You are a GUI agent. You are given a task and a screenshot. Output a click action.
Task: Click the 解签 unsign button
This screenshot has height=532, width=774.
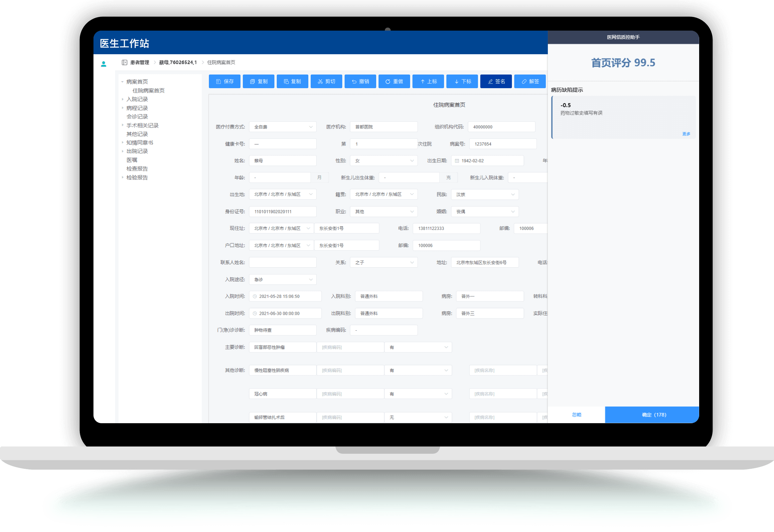[x=530, y=81]
